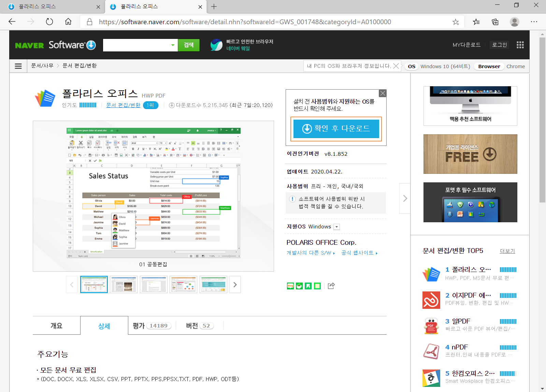Click the 검색 search button
The width and height of the screenshot is (546, 392).
[189, 45]
